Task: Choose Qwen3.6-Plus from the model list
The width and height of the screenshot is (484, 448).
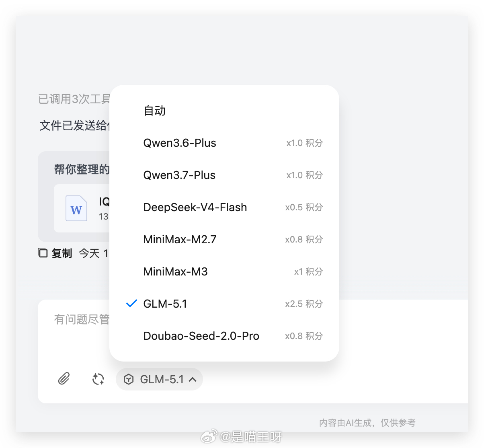Action: pyautogui.click(x=224, y=143)
